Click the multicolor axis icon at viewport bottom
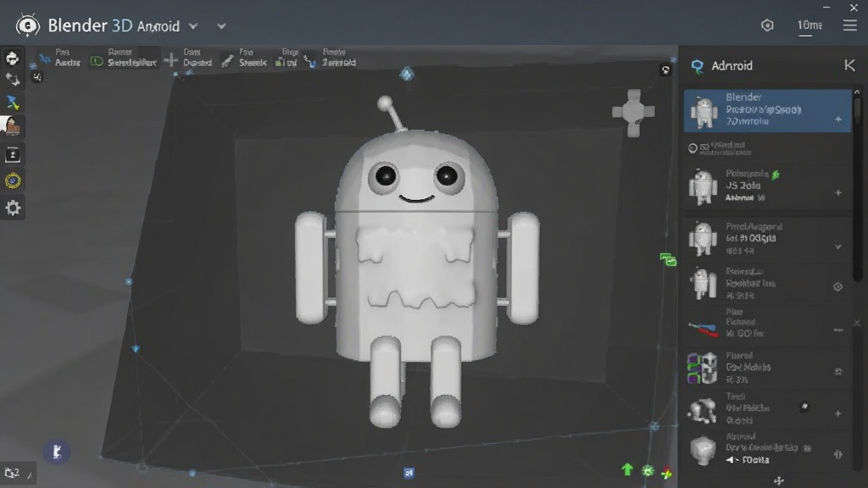The image size is (868, 488). 666,473
